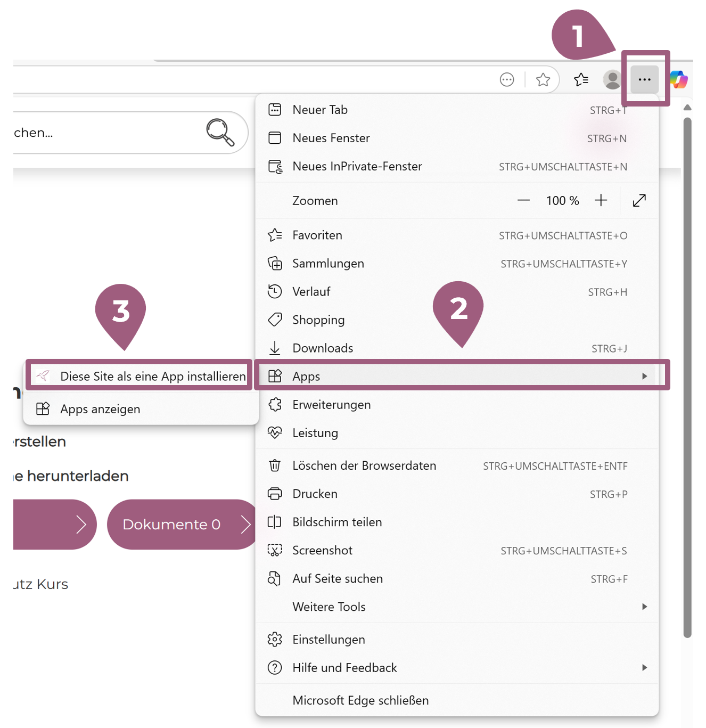Click the fullscreen arrow icon beside zoom
Image resolution: width=706 pixels, height=728 pixels.
639,200
